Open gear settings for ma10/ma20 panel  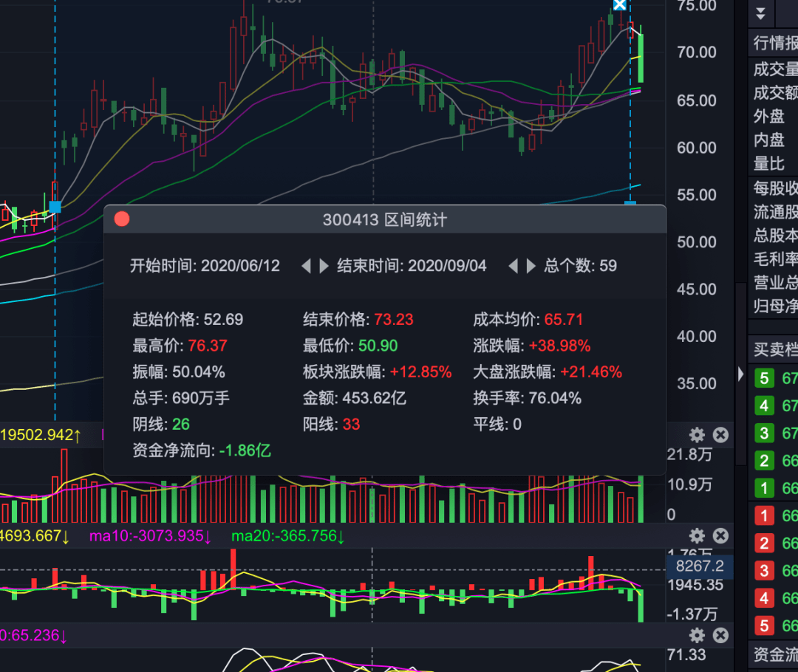point(697,536)
